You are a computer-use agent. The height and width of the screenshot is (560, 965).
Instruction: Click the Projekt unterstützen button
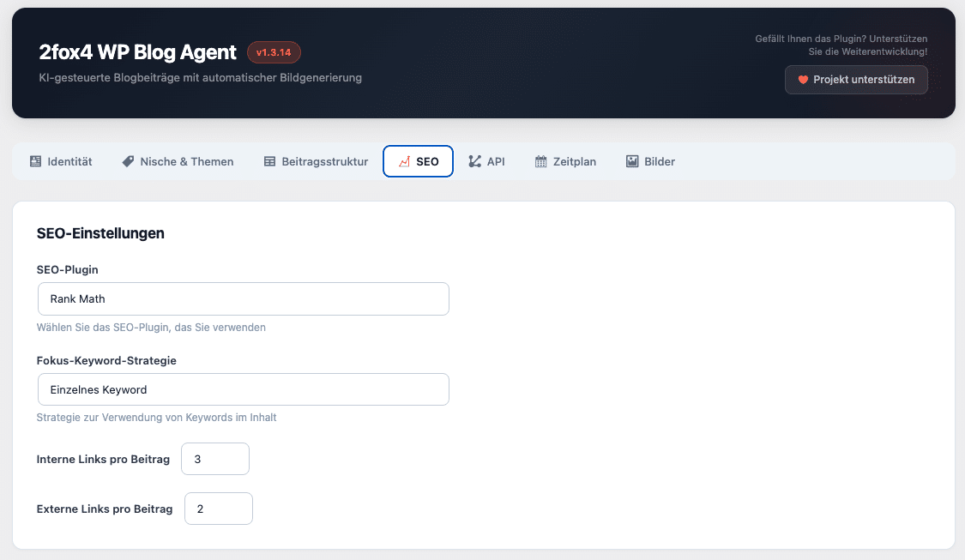856,79
